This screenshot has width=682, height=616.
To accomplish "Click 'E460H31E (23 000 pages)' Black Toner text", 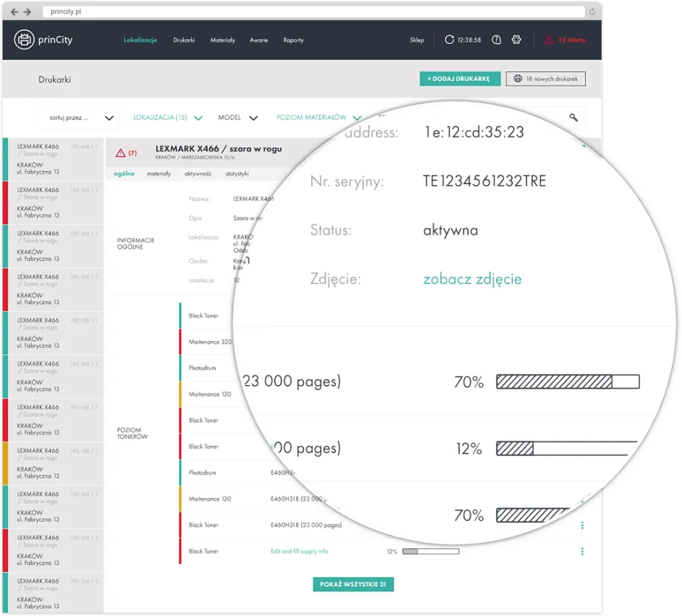I will [305, 525].
